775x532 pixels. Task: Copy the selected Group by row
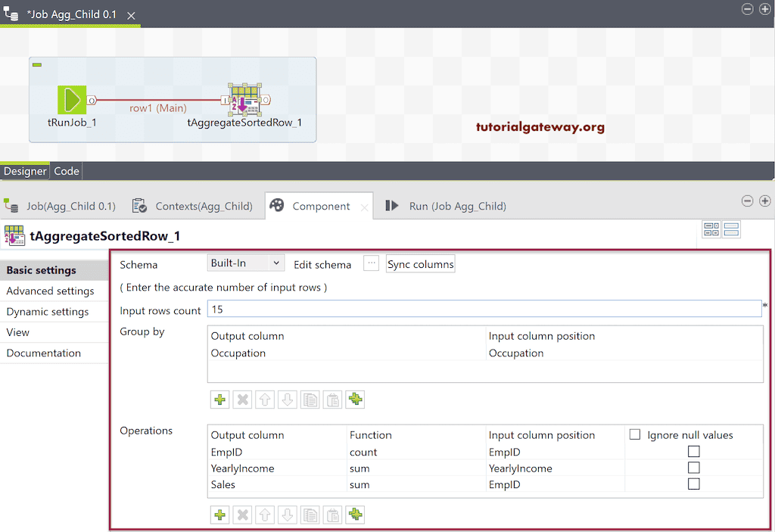pos(310,399)
